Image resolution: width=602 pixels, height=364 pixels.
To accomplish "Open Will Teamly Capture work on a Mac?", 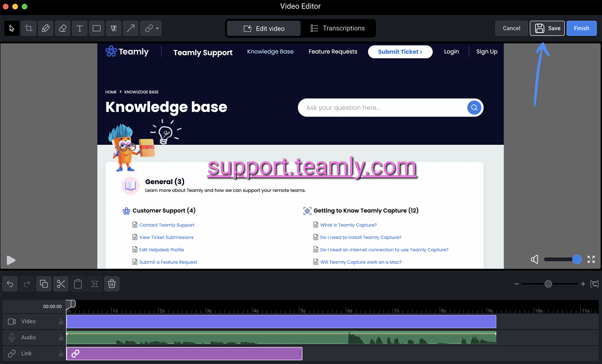I will click(x=361, y=262).
